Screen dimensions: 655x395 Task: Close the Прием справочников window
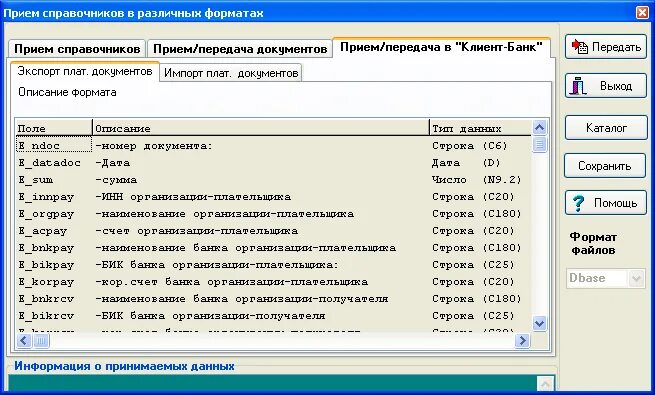[642, 13]
